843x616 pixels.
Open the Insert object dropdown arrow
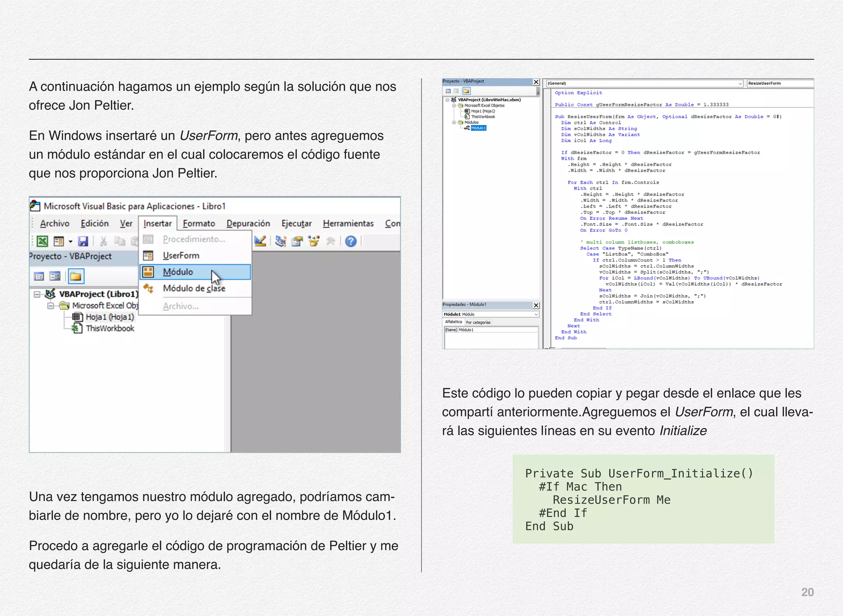tap(70, 241)
